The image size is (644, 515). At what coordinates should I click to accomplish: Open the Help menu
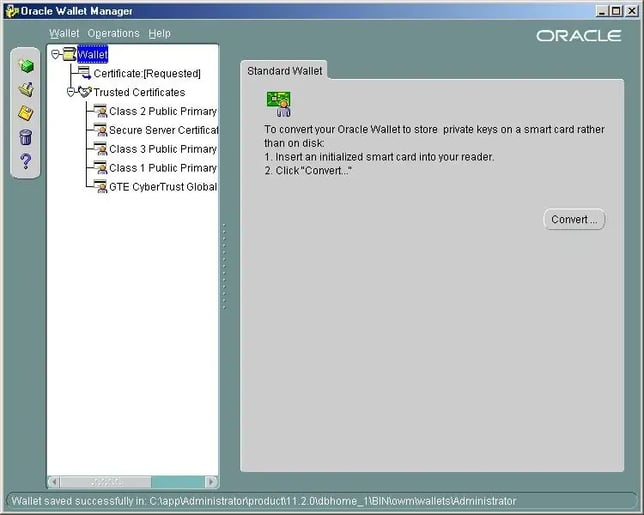click(x=160, y=33)
